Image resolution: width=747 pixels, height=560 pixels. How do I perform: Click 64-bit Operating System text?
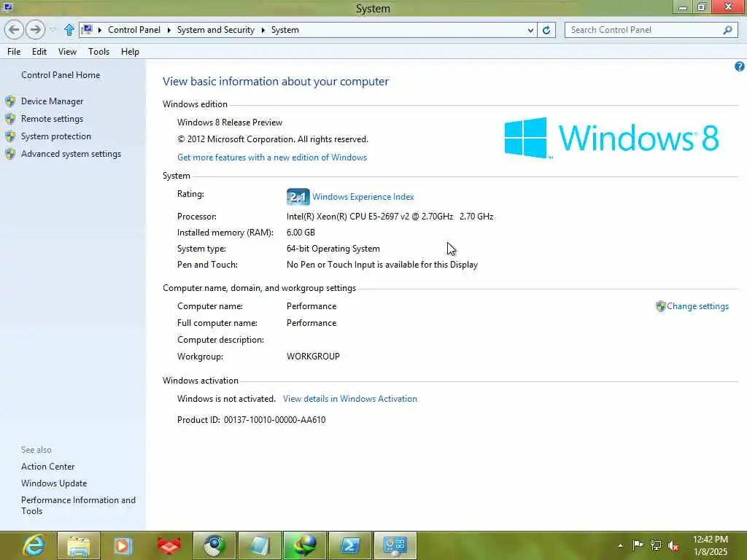[333, 249]
